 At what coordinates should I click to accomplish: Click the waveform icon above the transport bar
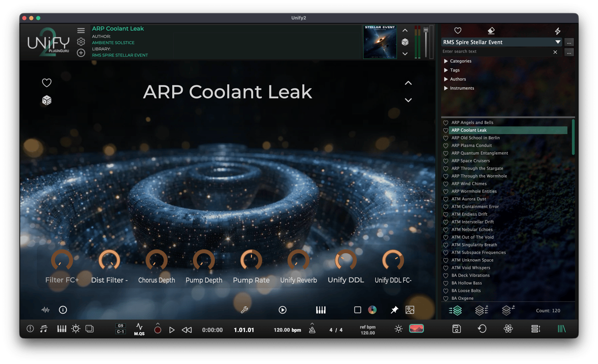point(45,310)
